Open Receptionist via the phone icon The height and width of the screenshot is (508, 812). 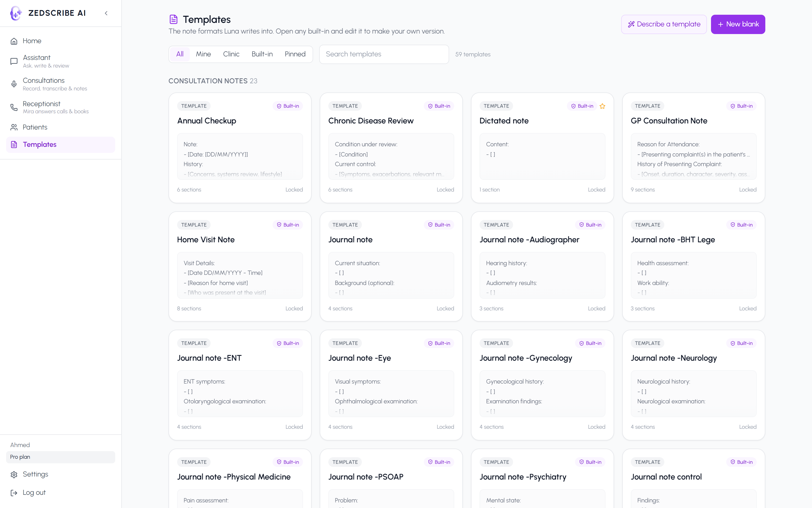click(14, 107)
